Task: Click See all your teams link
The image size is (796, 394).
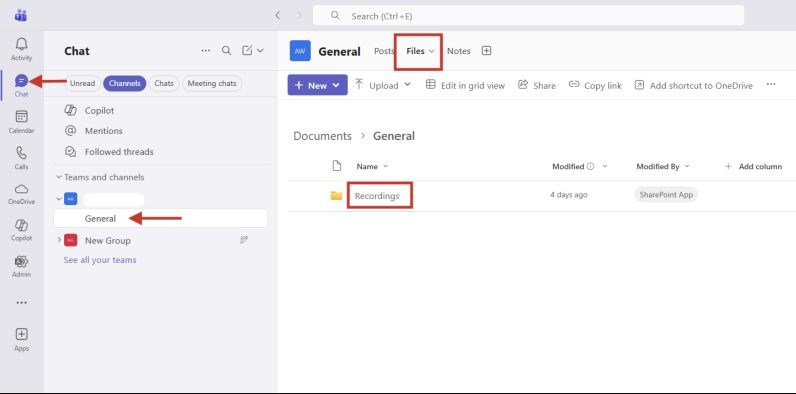Action: [x=100, y=260]
